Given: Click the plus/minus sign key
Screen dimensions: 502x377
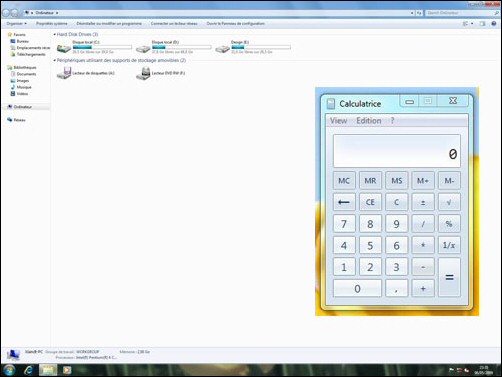Looking at the screenshot, I should click(x=423, y=202).
